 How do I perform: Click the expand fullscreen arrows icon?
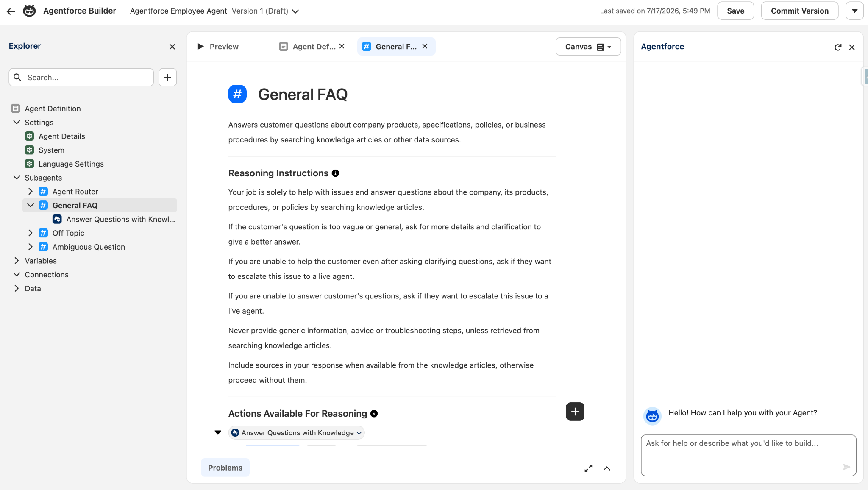tap(588, 468)
